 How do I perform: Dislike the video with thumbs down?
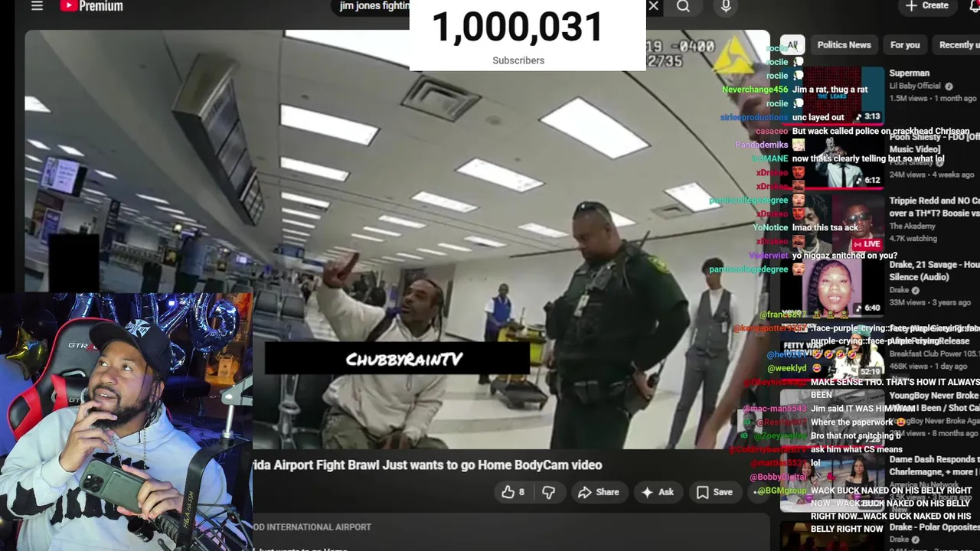tap(549, 492)
